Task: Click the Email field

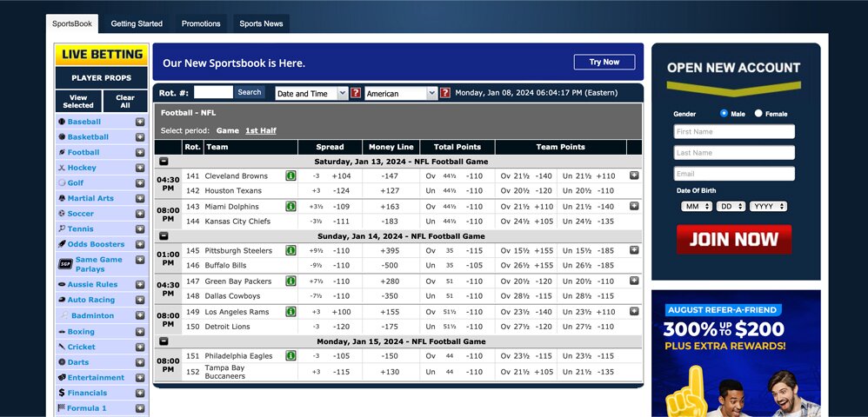Action: [734, 174]
